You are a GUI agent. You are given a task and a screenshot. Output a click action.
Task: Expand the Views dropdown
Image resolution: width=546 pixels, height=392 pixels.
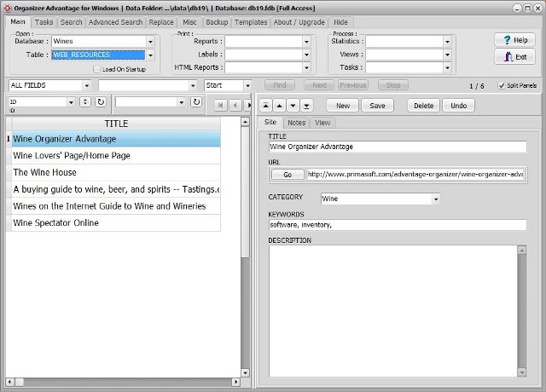(x=447, y=55)
